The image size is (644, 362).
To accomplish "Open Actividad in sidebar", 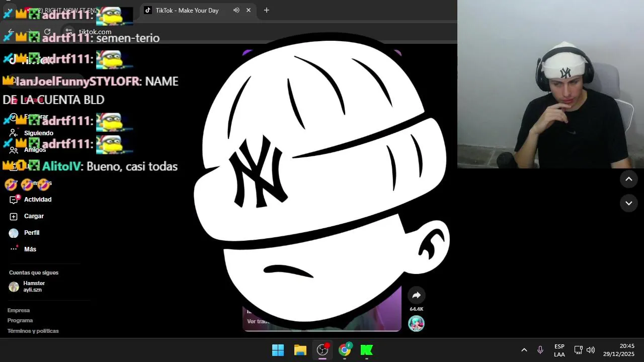I will click(38, 200).
